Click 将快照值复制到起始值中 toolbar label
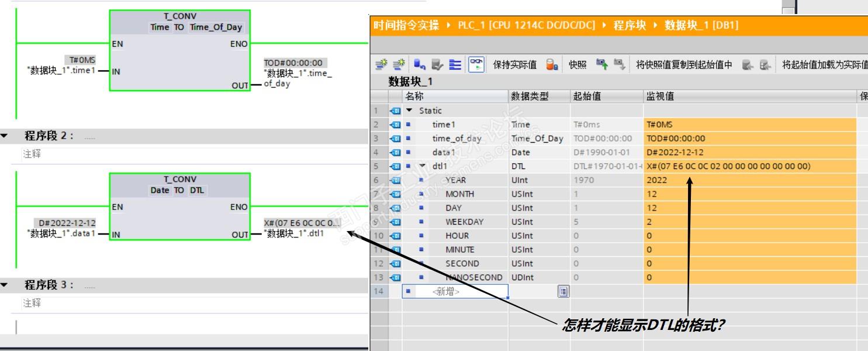 [x=684, y=64]
